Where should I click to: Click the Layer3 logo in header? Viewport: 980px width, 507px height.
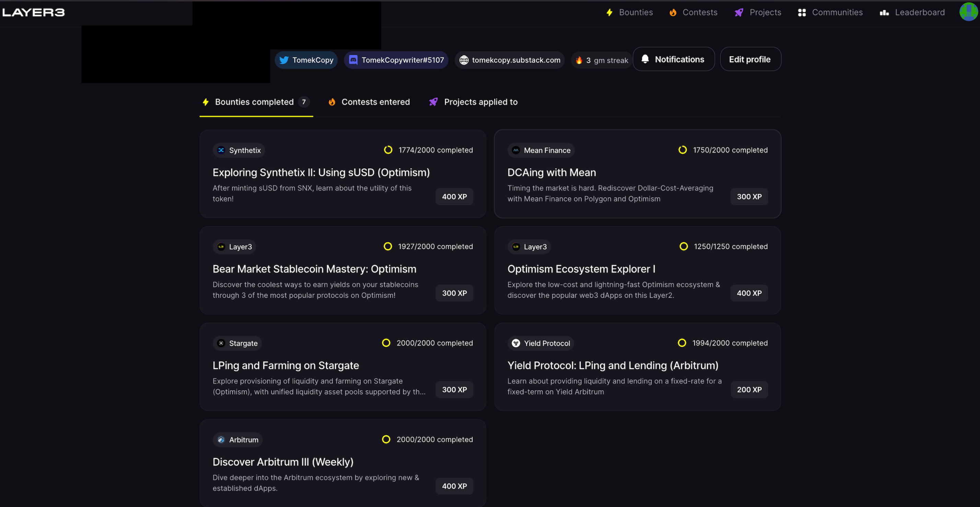click(34, 13)
